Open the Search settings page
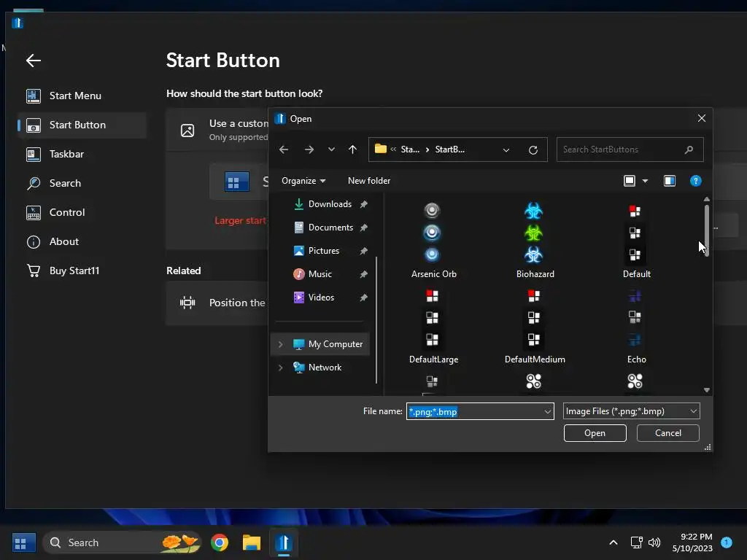747x560 pixels. (82, 183)
